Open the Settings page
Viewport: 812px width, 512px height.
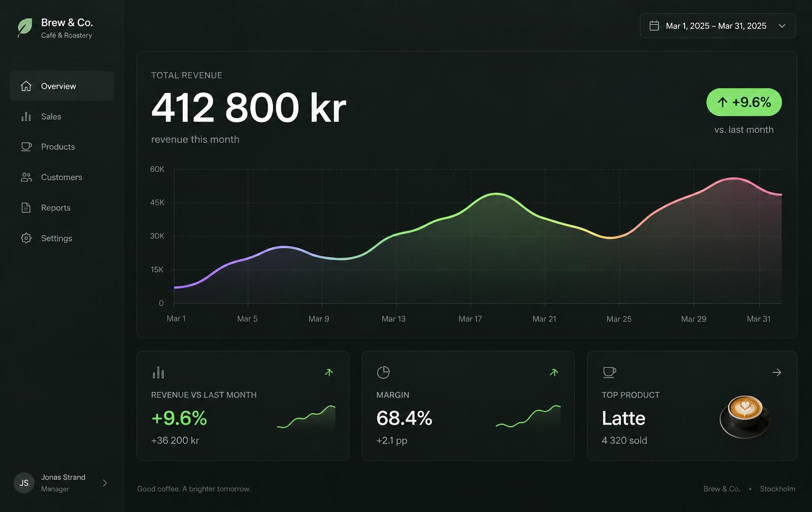(62, 238)
